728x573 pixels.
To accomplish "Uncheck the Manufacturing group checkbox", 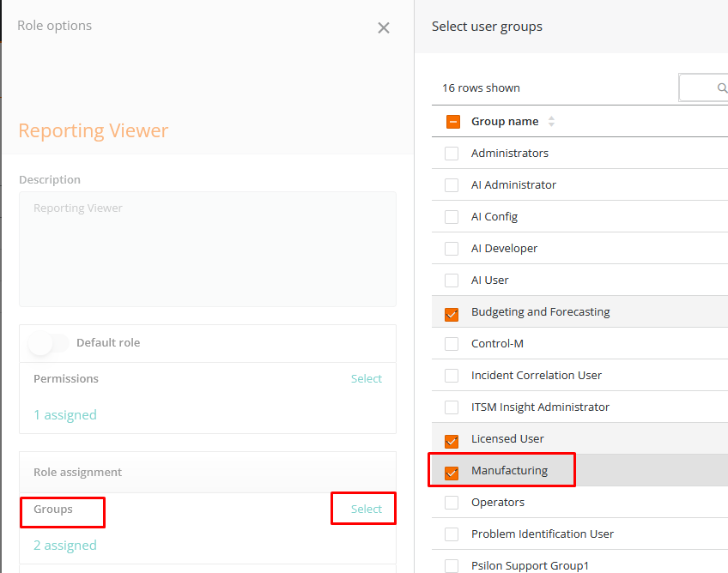I will pos(452,472).
